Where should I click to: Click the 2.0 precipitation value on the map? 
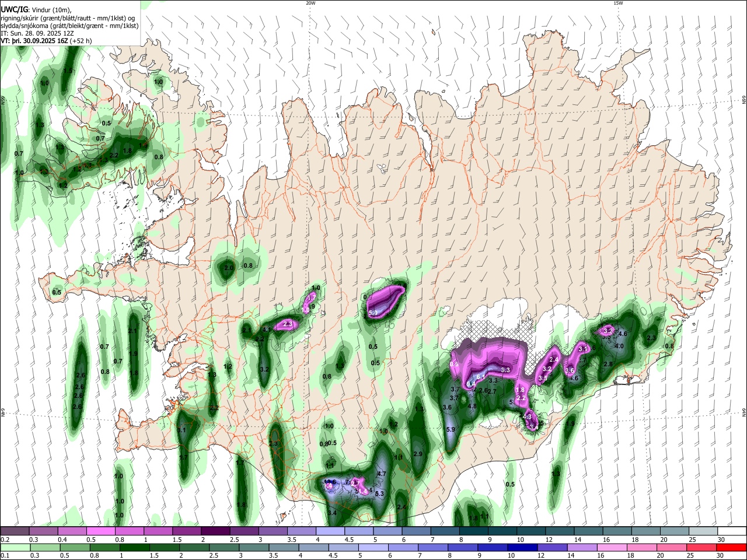tap(229, 268)
